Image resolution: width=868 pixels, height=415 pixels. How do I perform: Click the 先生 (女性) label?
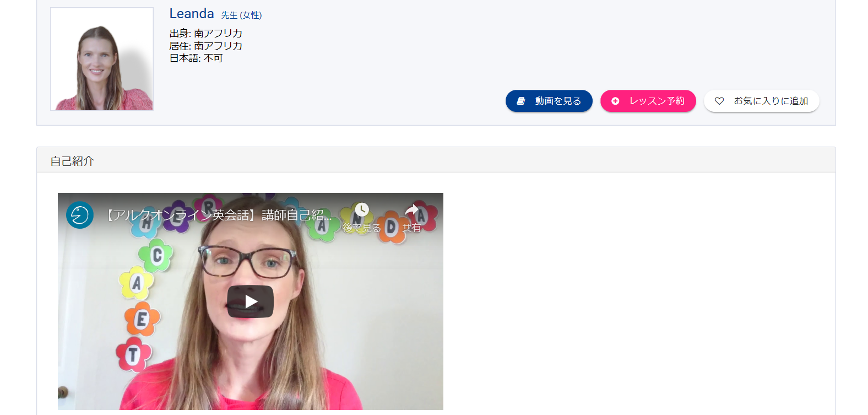[241, 15]
